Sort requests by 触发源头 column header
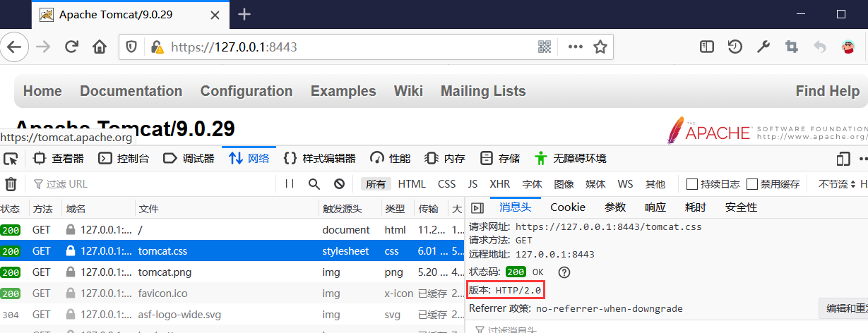Image resolution: width=868 pixels, height=333 pixels. coord(350,208)
